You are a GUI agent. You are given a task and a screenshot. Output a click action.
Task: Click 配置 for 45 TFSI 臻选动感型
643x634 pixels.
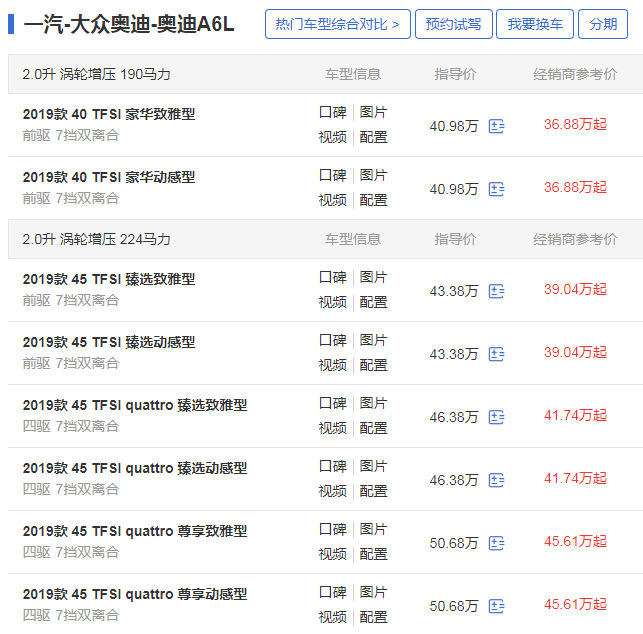coord(373,365)
